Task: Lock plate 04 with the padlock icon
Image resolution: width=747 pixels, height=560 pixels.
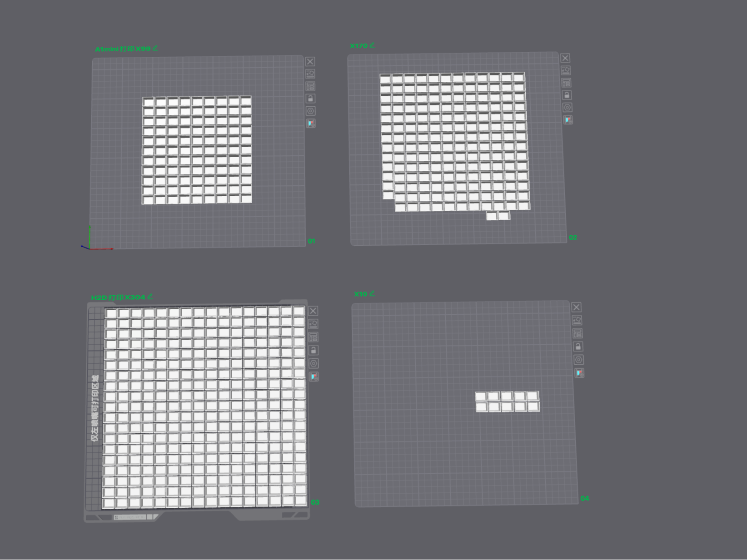Action: pyautogui.click(x=578, y=347)
